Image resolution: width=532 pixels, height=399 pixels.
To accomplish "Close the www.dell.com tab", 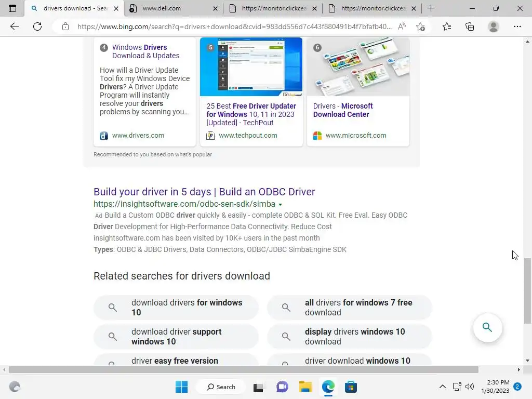I will (x=215, y=8).
